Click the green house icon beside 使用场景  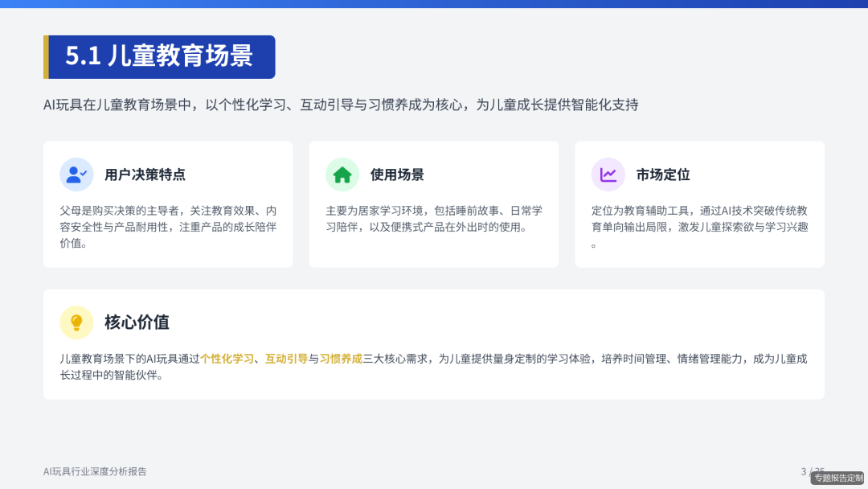click(x=341, y=174)
